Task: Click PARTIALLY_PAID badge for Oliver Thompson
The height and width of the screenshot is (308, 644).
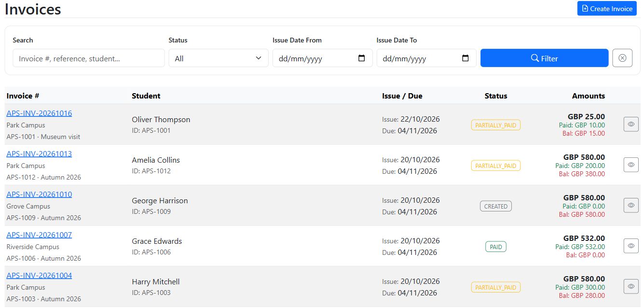Action: click(x=496, y=125)
